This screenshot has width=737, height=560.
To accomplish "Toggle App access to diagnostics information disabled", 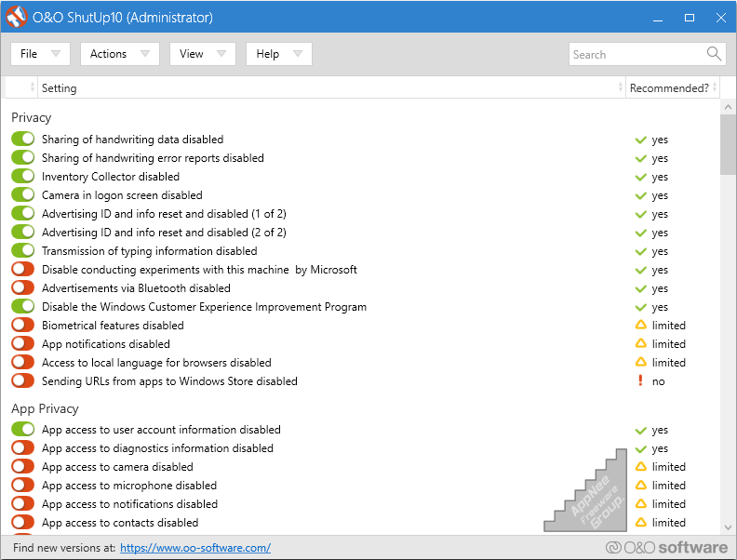I will tap(23, 447).
